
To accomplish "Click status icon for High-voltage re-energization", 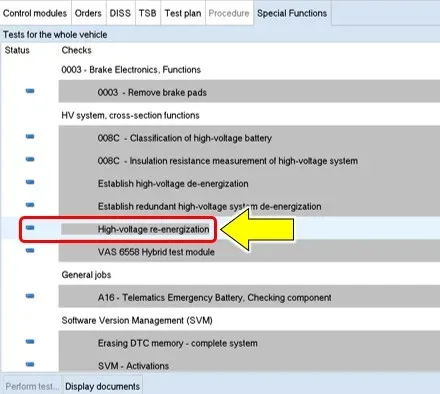I will [30, 227].
